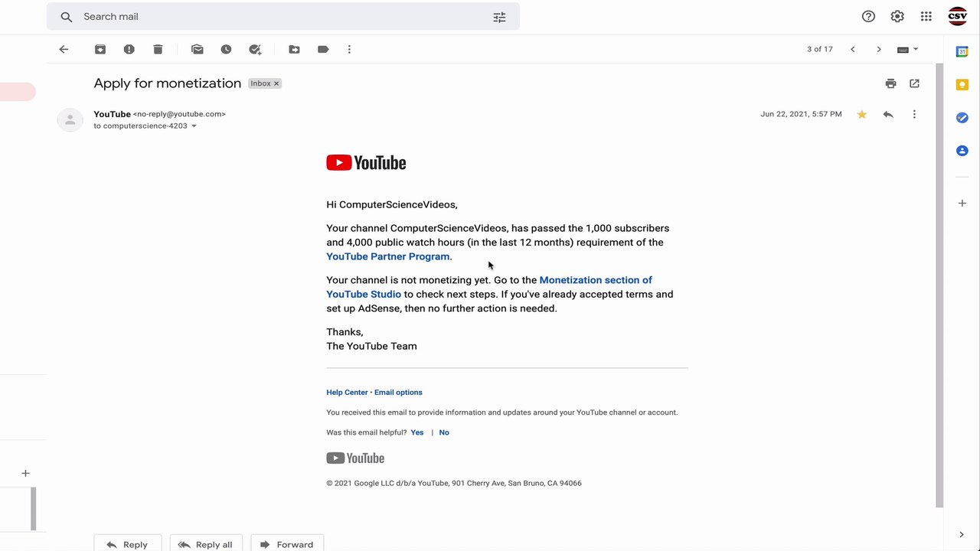Open Contacts in the side panel
Screen dimensions: 980x551
pos(962,151)
